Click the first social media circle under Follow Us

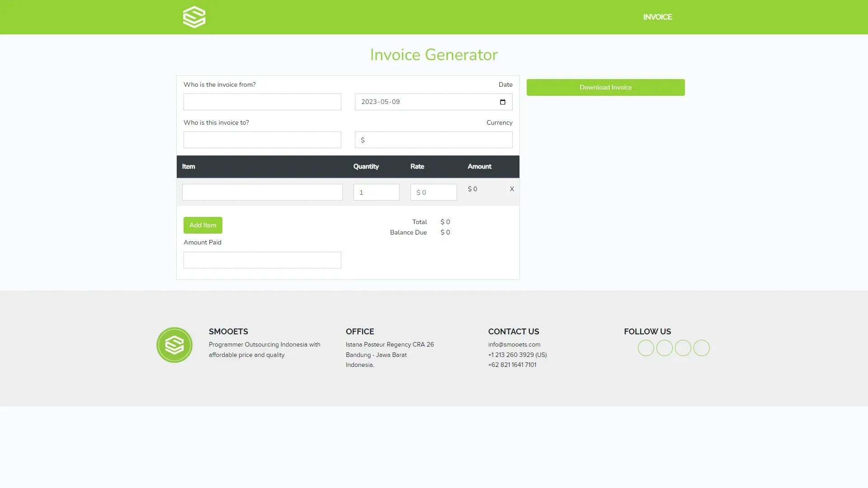(646, 348)
